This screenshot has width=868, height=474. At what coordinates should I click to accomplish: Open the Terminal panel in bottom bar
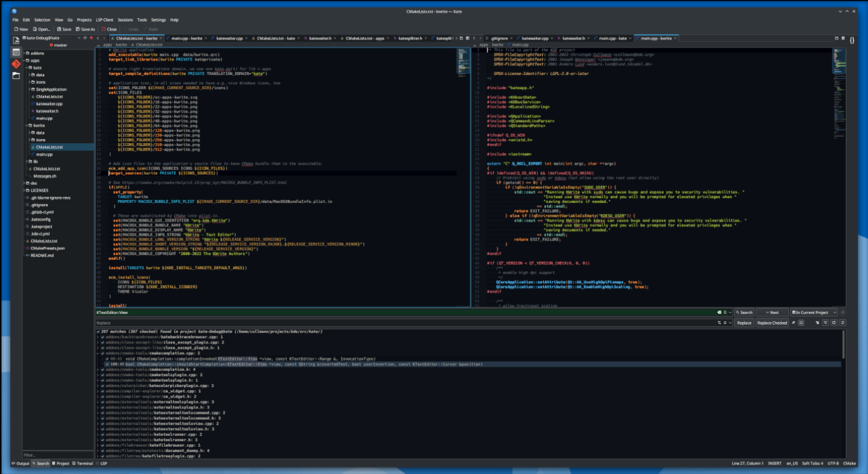pyautogui.click(x=82, y=463)
